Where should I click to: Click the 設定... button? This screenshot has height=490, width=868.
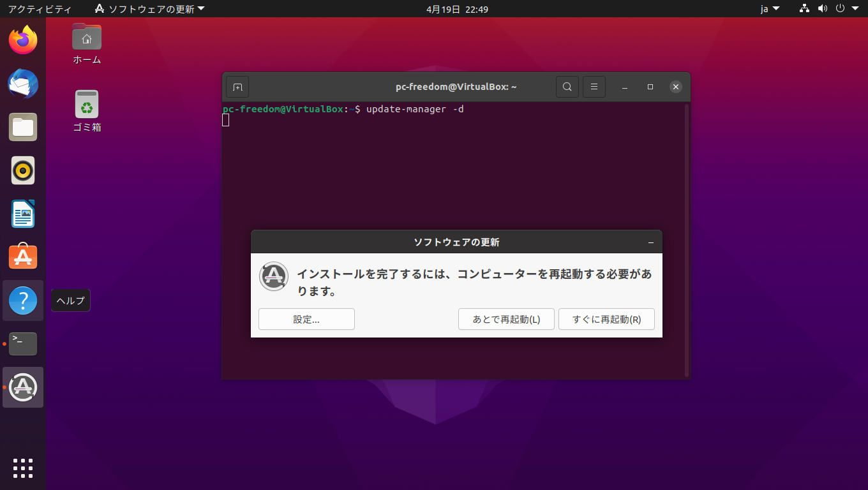(306, 319)
